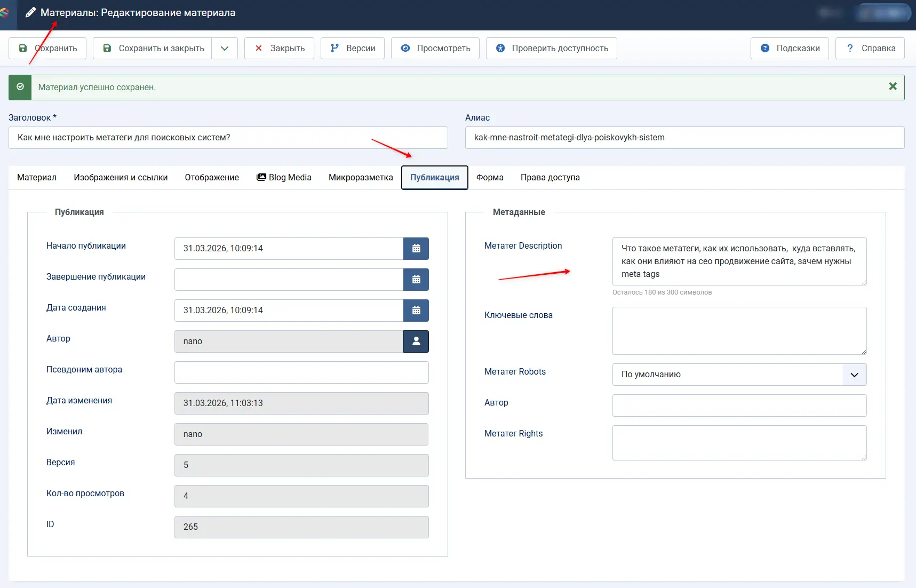
Task: Open calendar picker for Завершение публикации
Action: [x=416, y=280]
